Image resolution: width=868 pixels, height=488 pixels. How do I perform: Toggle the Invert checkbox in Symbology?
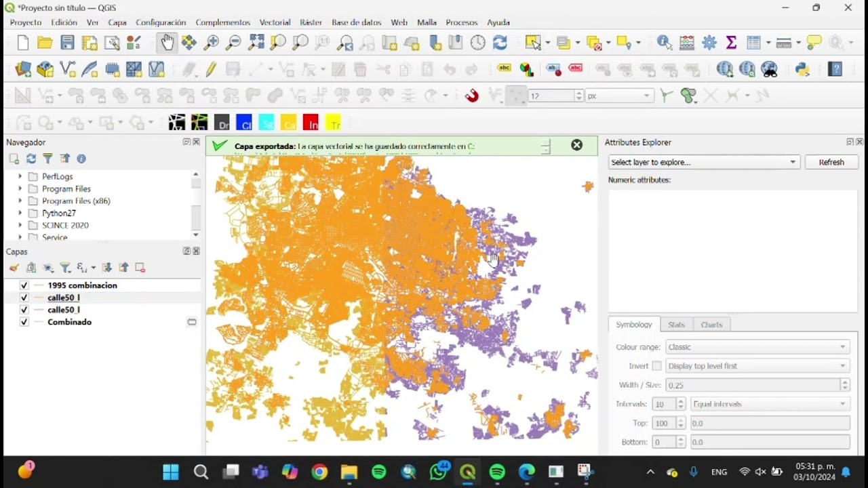(x=656, y=366)
